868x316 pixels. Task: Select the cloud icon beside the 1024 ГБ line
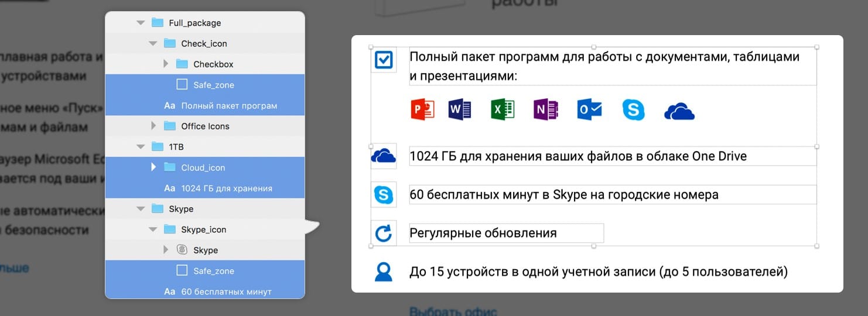[384, 156]
